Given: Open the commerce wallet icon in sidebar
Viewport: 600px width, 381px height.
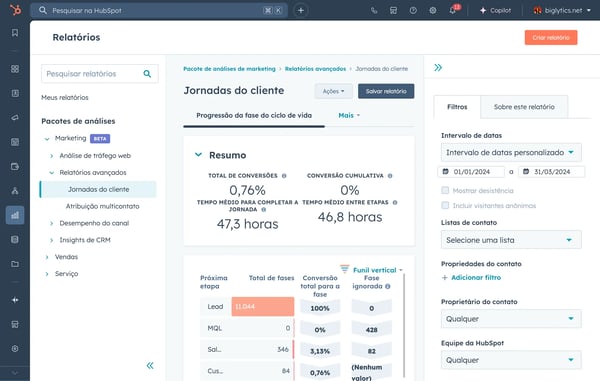Looking at the screenshot, I should 15,166.
